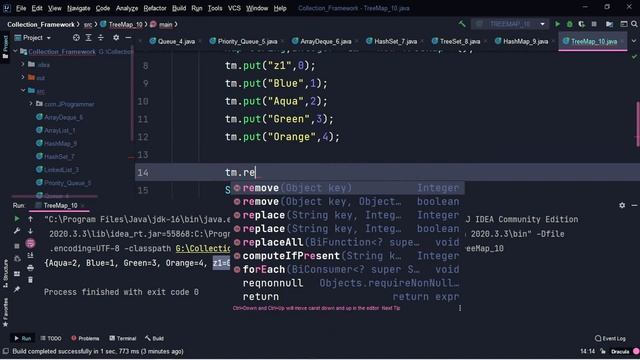Start debugging with the green bug icon
Viewport: 640px width, 360px height.
pos(569,24)
